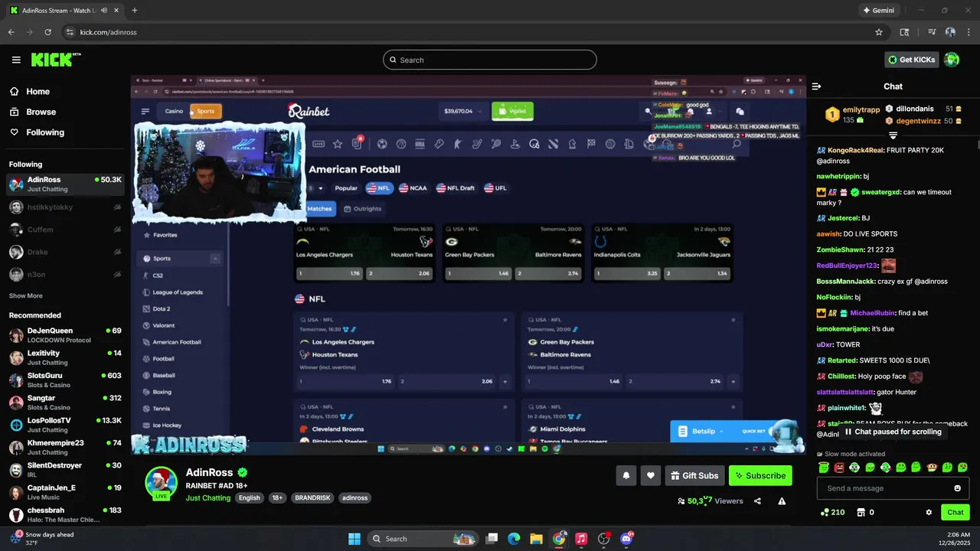Open LosPollosTV recommended channel
Image resolution: width=980 pixels, height=551 pixels.
64,425
